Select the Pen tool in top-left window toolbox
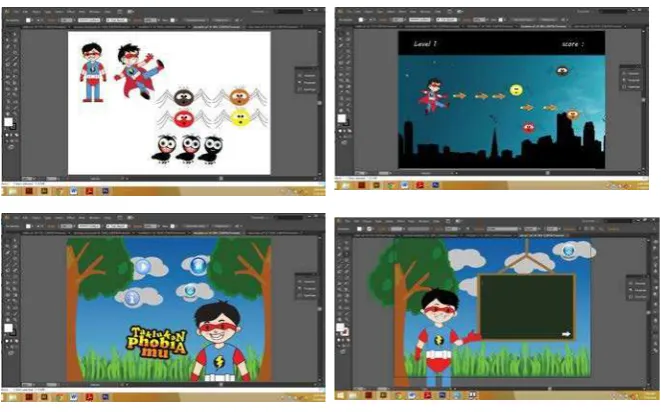This screenshot has width=661, height=412. [7, 46]
